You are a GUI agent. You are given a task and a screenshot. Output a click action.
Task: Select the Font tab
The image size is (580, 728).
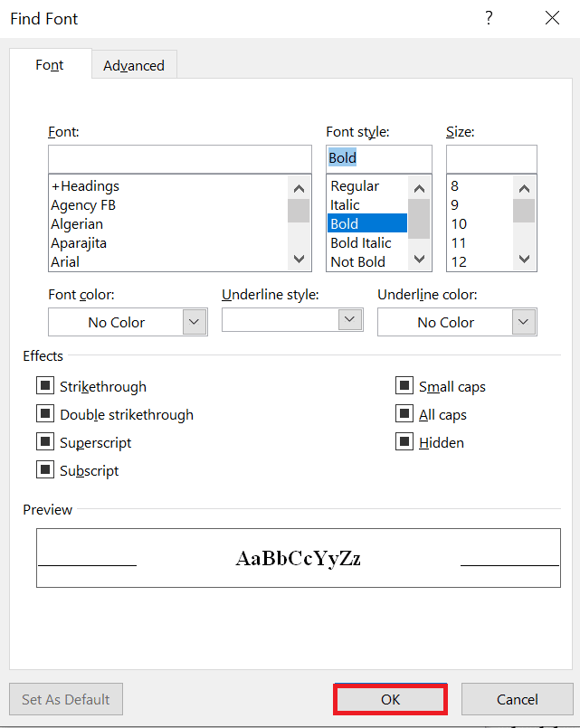50,64
